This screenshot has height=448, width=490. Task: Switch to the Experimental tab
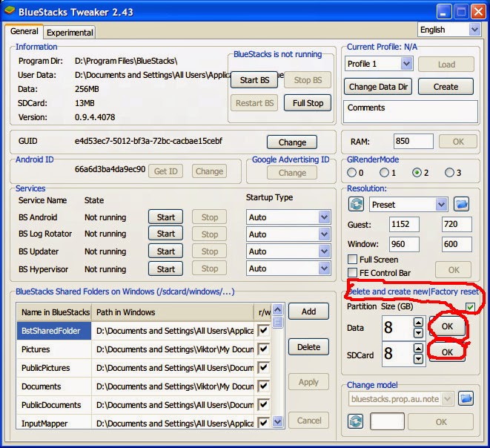[x=70, y=33]
